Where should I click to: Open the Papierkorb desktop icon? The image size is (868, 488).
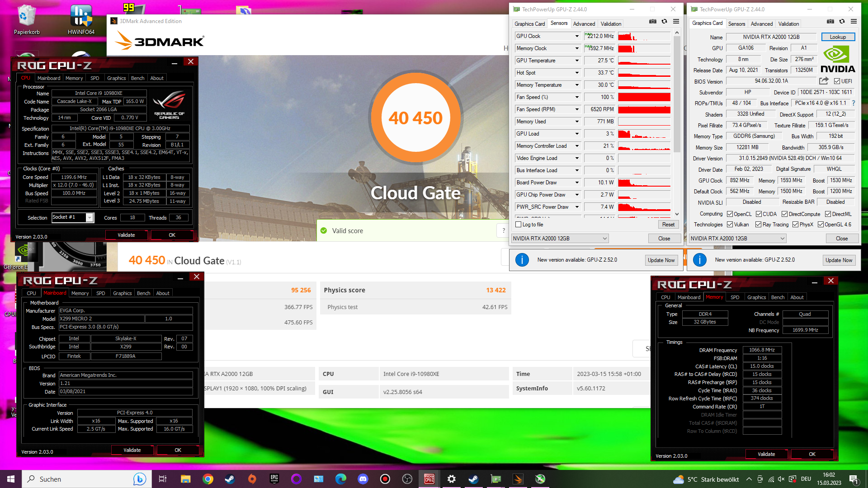coord(27,19)
